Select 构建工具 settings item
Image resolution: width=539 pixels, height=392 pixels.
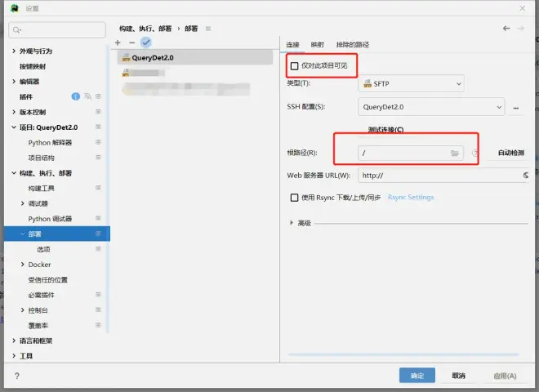[42, 188]
